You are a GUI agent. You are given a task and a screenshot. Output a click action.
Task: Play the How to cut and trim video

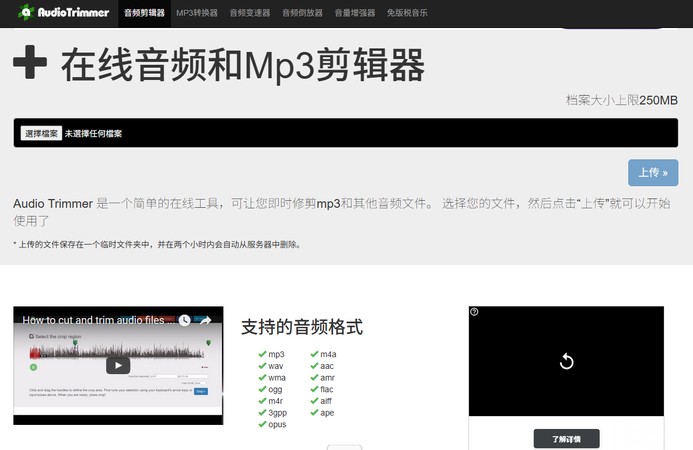[x=118, y=365]
